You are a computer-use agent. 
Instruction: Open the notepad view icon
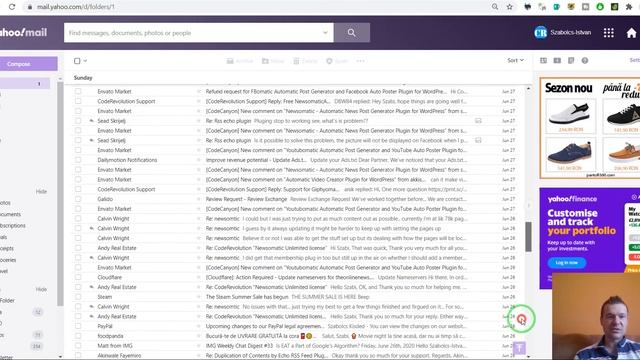point(571,60)
